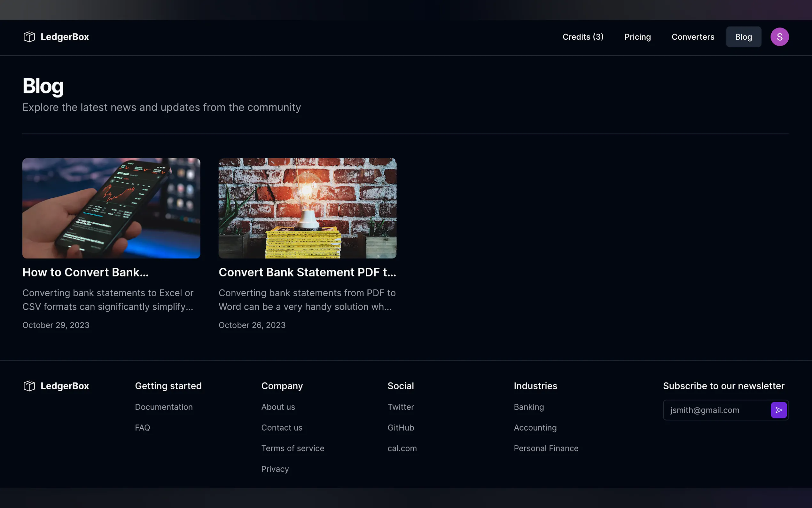Go to the Pricing page
This screenshot has width=812, height=508.
(x=637, y=37)
